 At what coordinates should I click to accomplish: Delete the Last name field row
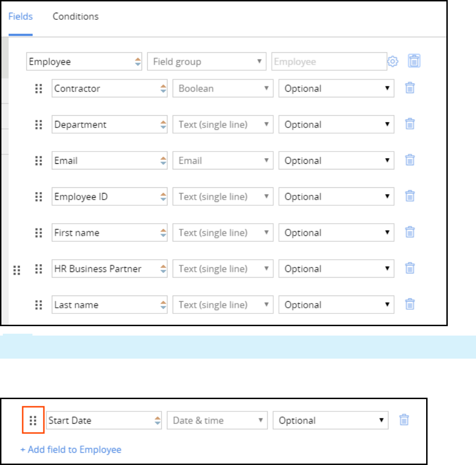pyautogui.click(x=410, y=305)
